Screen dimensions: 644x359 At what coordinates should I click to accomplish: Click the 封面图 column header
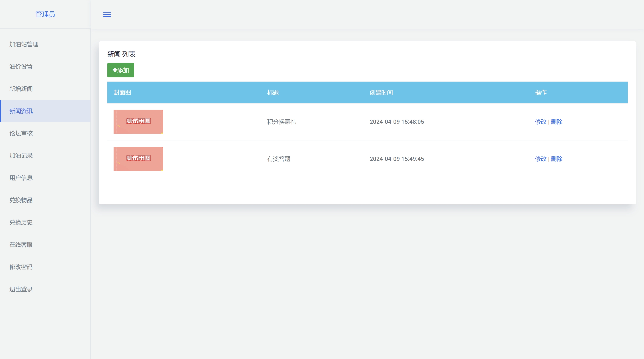(x=122, y=93)
